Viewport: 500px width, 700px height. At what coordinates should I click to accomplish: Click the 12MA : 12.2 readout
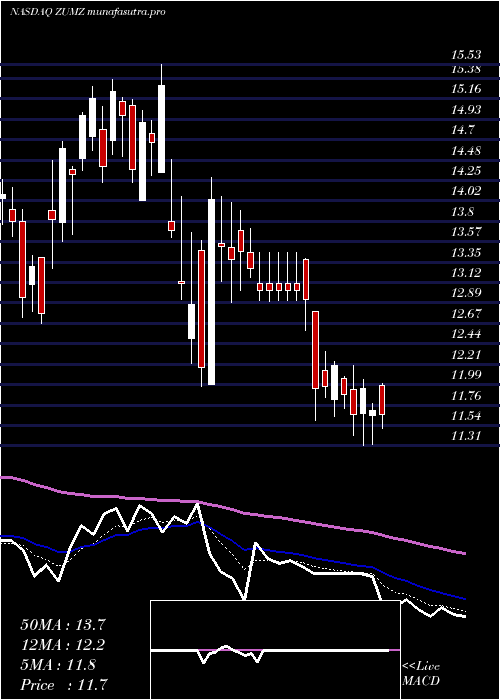(63, 645)
